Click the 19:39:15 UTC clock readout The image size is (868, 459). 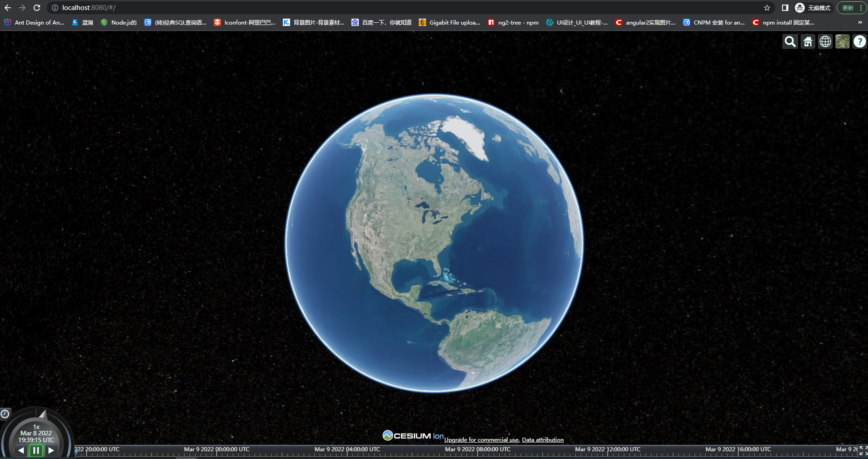pos(36,440)
